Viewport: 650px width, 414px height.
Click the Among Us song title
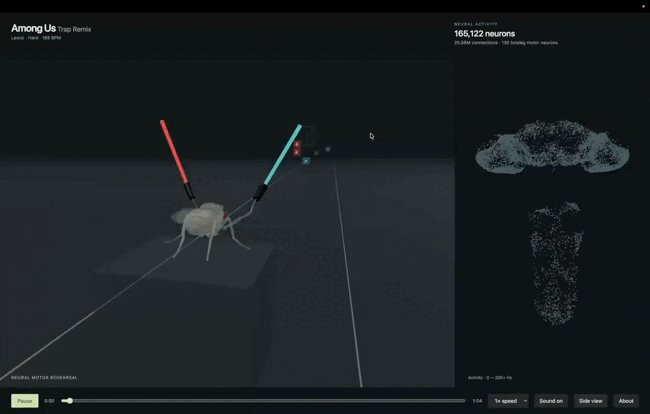tap(33, 28)
